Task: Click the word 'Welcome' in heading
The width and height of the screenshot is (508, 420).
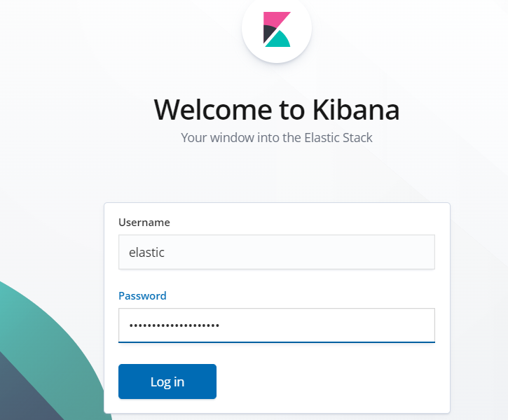Action: [213, 110]
